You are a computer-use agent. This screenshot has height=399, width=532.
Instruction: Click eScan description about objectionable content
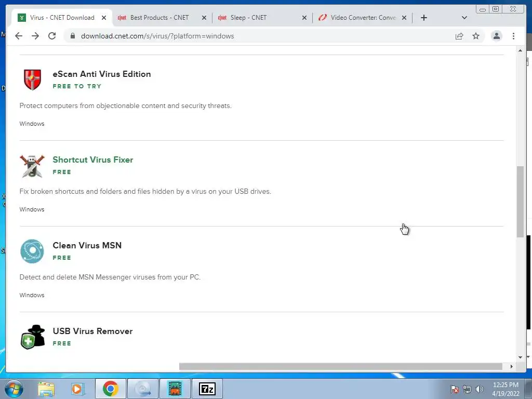click(126, 106)
